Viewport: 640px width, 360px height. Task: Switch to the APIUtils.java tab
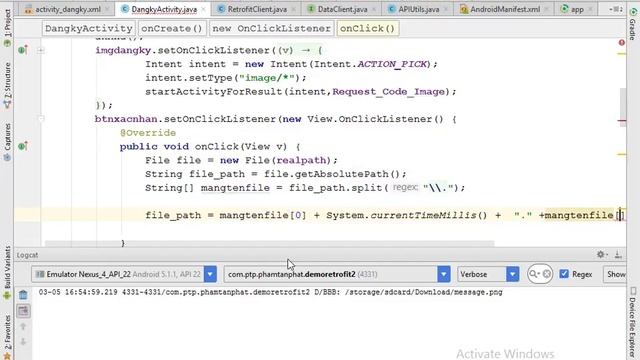click(419, 9)
